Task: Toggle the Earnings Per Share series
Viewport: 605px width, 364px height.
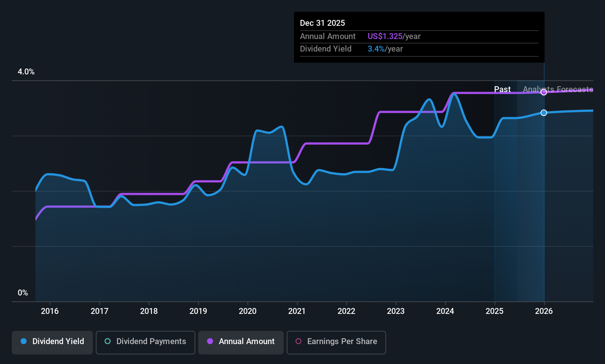Action: tap(336, 343)
